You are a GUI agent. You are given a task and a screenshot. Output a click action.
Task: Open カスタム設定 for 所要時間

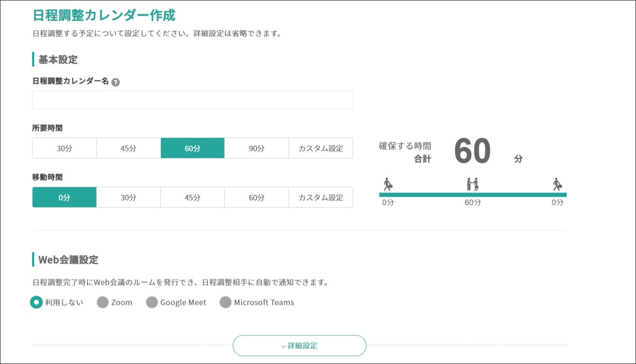tap(321, 148)
